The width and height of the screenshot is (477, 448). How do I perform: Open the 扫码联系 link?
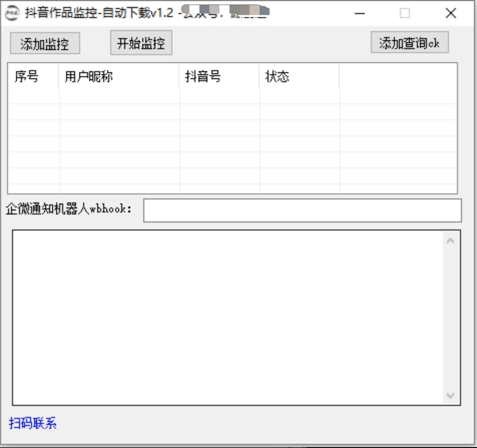[x=33, y=423]
